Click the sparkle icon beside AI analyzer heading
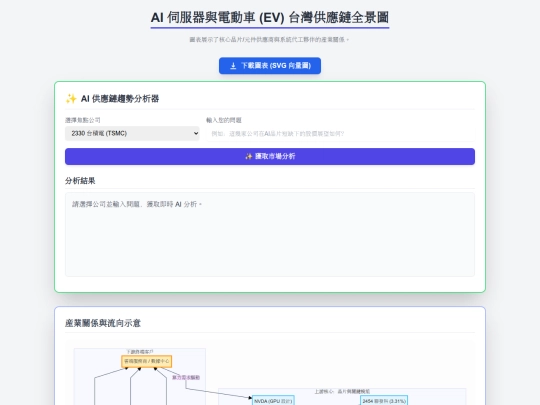 [x=71, y=99]
